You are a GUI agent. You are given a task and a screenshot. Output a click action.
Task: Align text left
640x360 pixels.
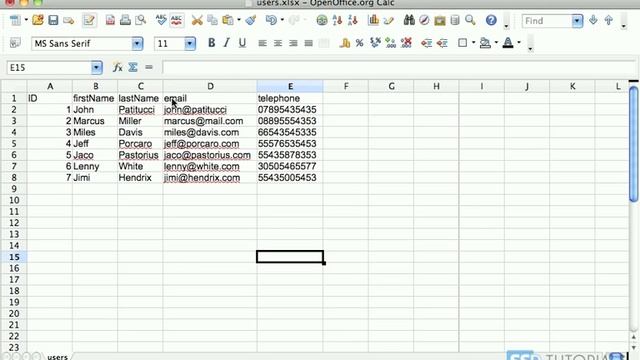point(262,43)
